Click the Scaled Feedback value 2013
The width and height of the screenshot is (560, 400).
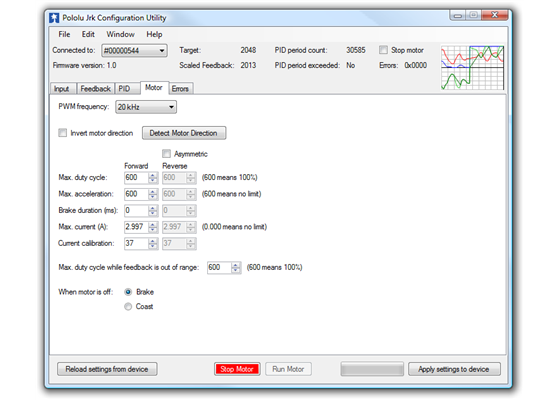pos(248,65)
